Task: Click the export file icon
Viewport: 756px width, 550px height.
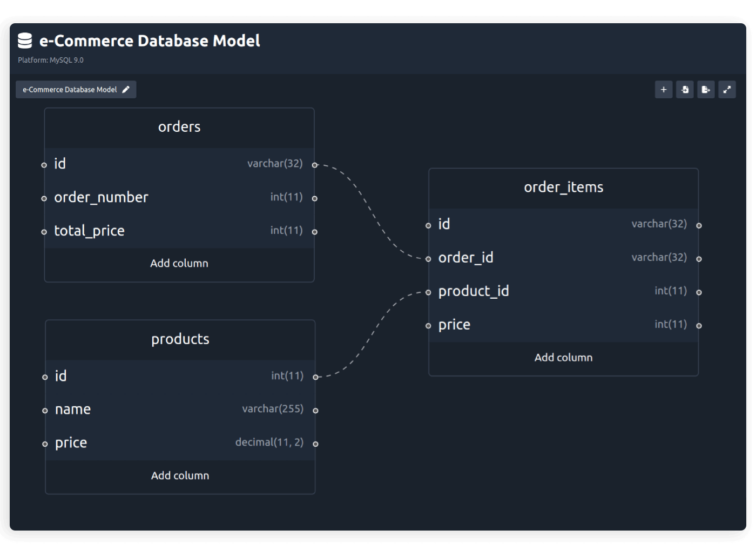Action: point(705,89)
